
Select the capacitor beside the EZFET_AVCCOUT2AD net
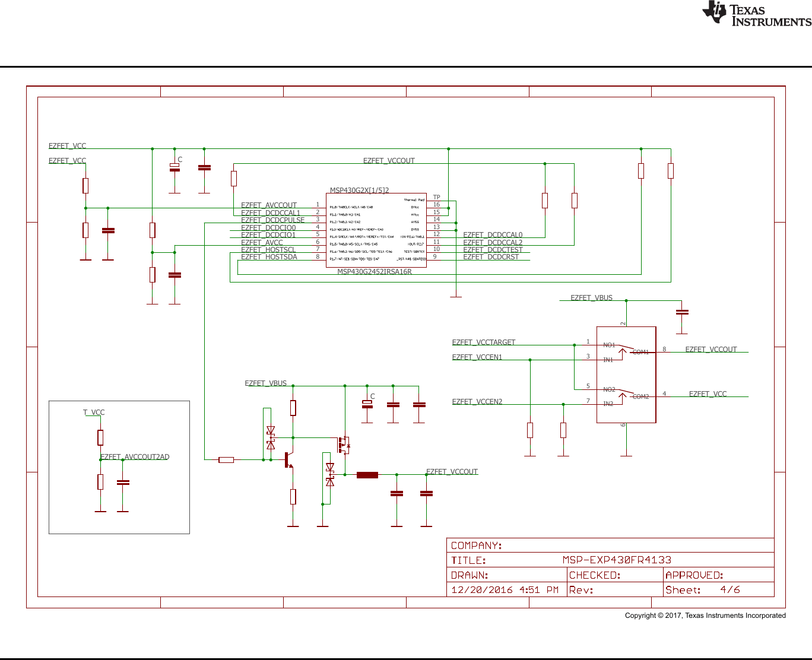click(x=123, y=483)
